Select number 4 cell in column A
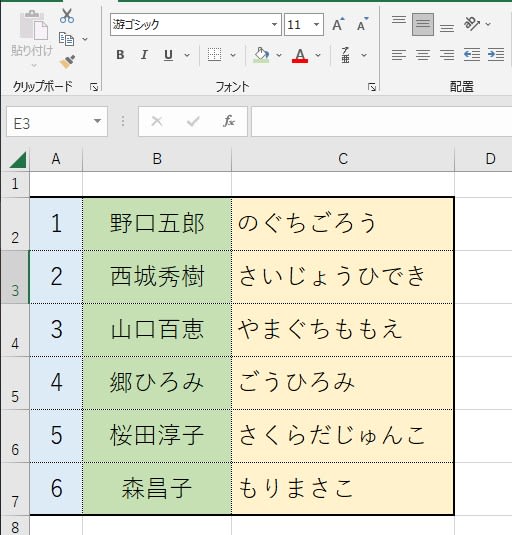This screenshot has width=512, height=535. coord(56,383)
